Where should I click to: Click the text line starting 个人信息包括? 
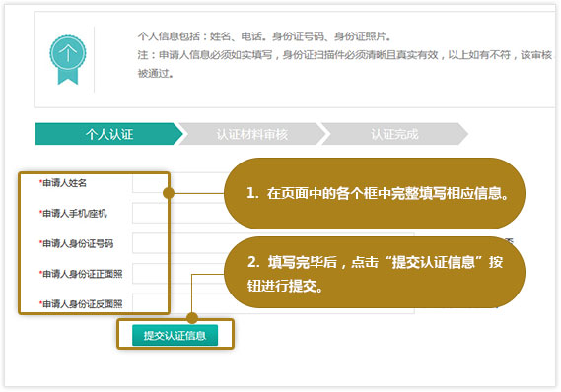point(264,36)
